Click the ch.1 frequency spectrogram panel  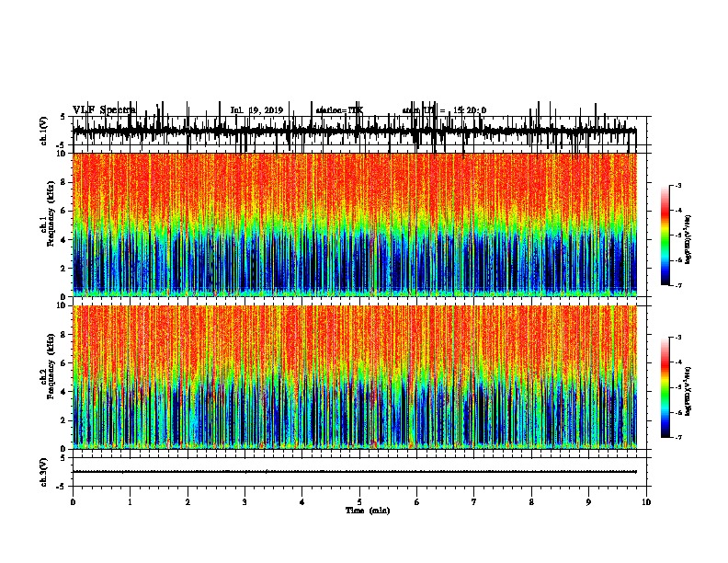354,224
